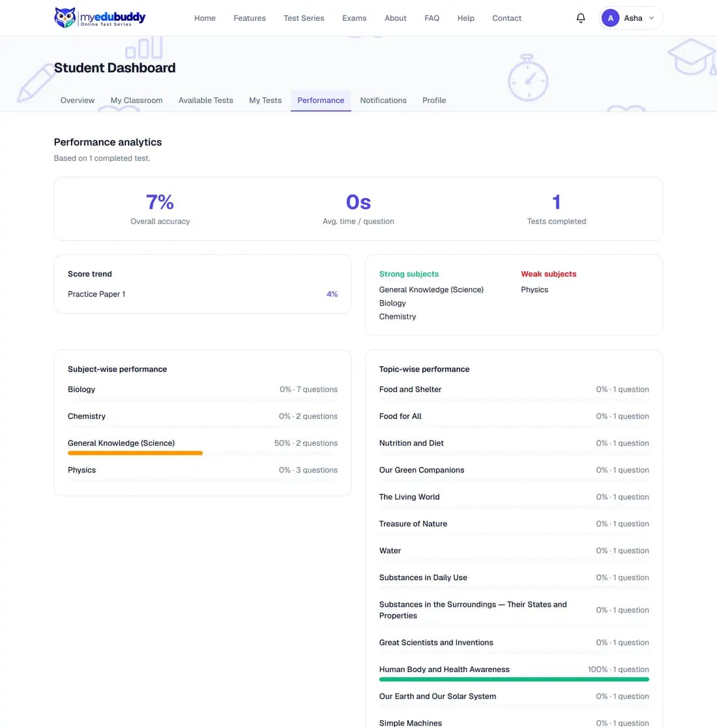Open the Test Series nav link

tap(304, 18)
